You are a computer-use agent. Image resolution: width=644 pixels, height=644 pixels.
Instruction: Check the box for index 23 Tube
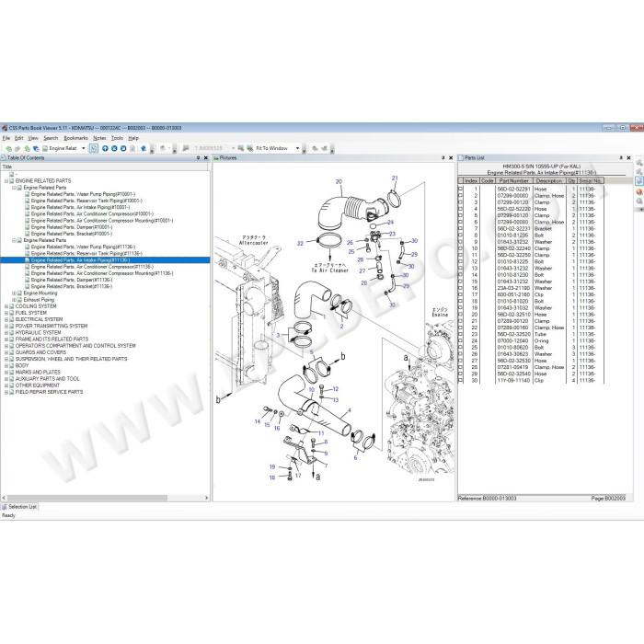(x=460, y=334)
